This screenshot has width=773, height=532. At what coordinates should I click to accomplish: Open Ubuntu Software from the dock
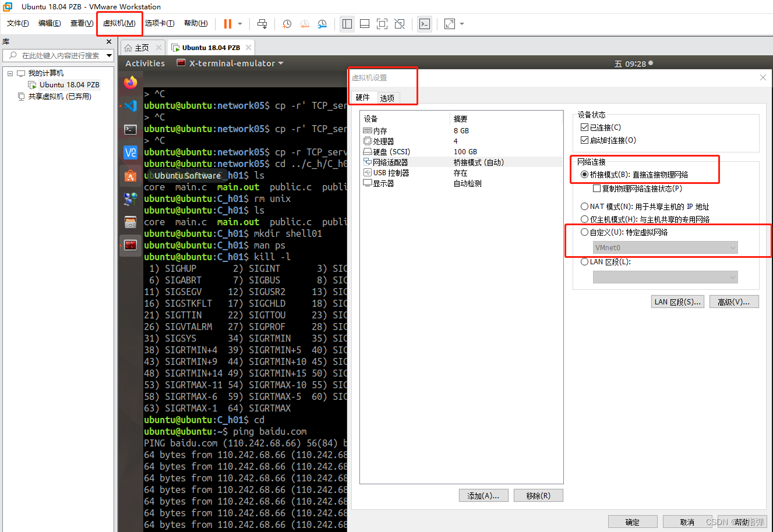130,176
